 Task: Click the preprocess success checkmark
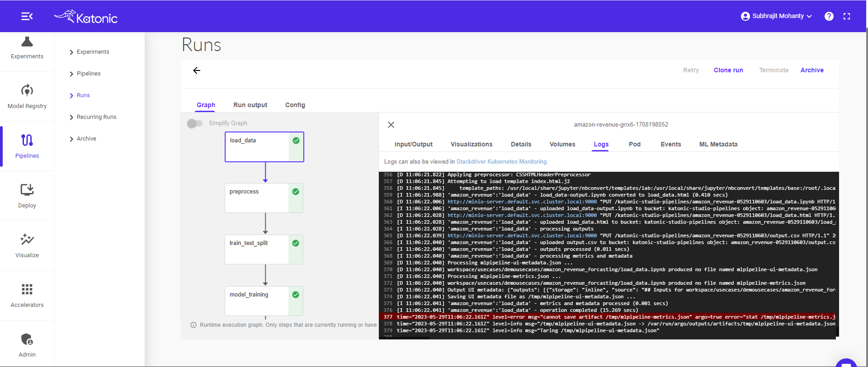pos(296,192)
